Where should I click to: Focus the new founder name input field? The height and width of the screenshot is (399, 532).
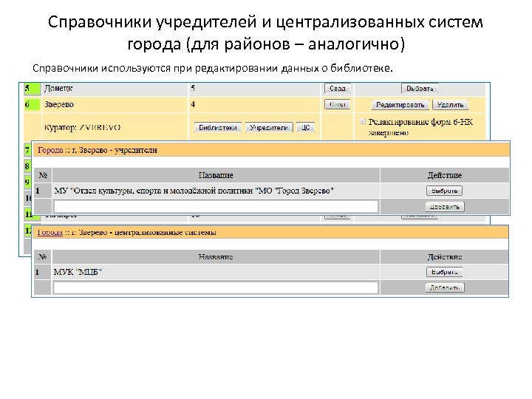point(216,206)
